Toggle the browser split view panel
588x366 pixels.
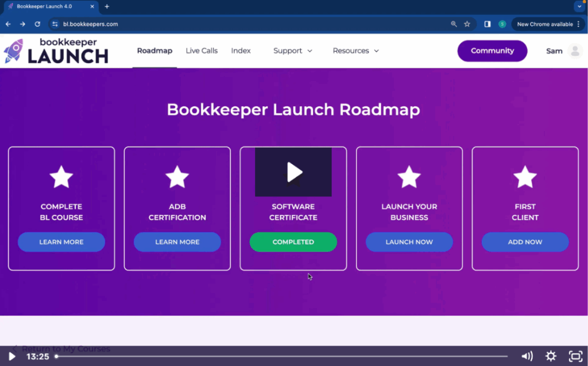click(x=489, y=24)
